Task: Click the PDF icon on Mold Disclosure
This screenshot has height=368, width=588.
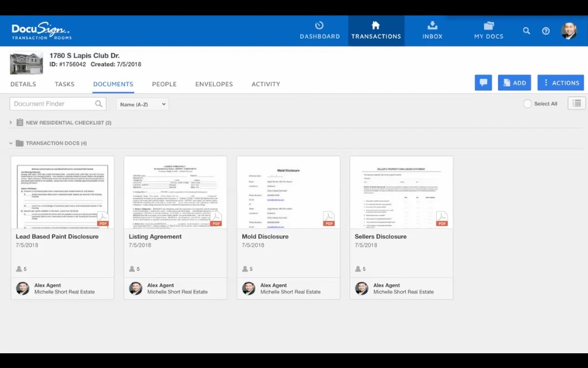Action: click(329, 219)
